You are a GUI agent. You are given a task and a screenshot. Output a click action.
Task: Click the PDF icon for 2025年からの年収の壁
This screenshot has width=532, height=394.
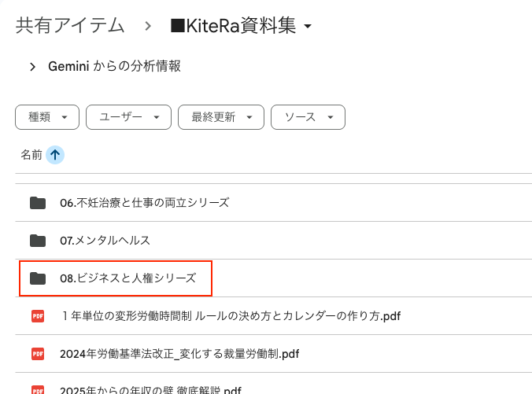click(38, 389)
